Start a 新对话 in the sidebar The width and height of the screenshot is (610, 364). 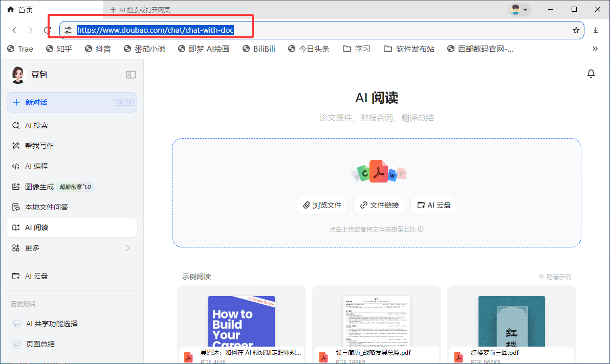tap(72, 103)
